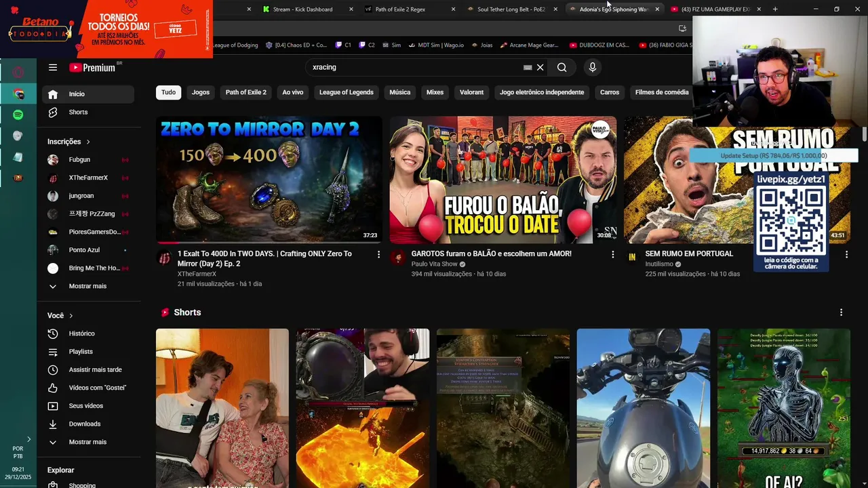The image size is (868, 488).
Task: Select the League of Legends chip
Action: (x=347, y=92)
